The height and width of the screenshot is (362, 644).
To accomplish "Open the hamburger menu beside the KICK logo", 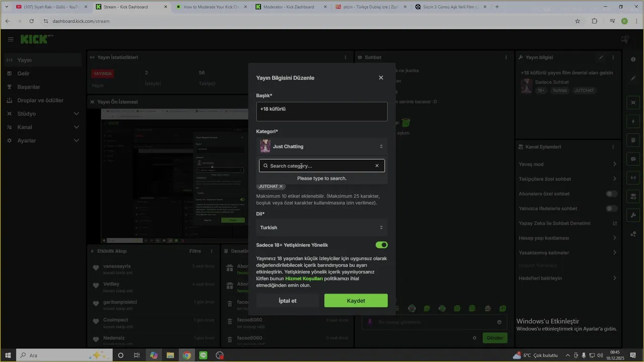I will (x=11, y=39).
